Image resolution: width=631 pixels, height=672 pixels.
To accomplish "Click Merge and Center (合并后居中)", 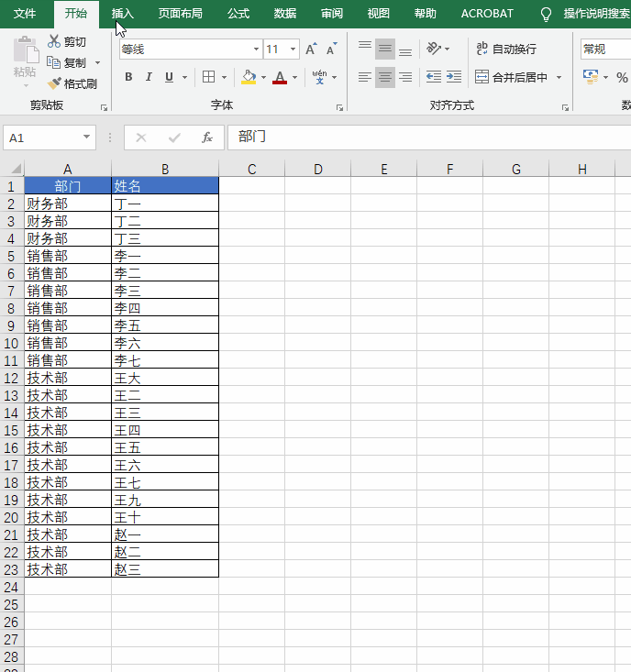I will (512, 77).
